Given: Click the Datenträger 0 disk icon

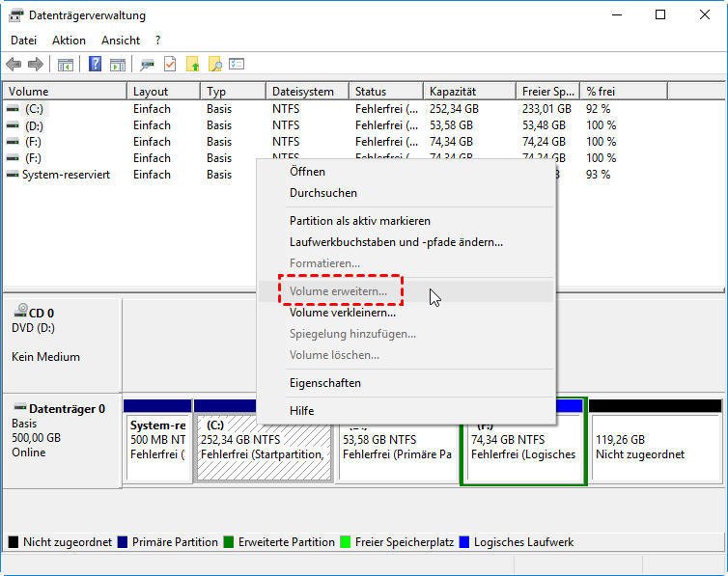Looking at the screenshot, I should tap(20, 408).
